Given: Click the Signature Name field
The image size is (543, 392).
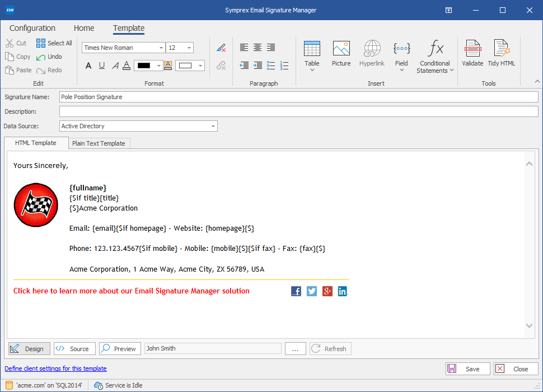Looking at the screenshot, I should click(x=298, y=97).
